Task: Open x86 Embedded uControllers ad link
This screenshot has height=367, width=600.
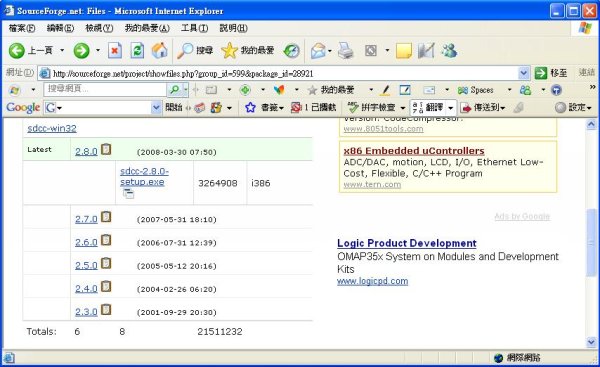Action: 414,151
